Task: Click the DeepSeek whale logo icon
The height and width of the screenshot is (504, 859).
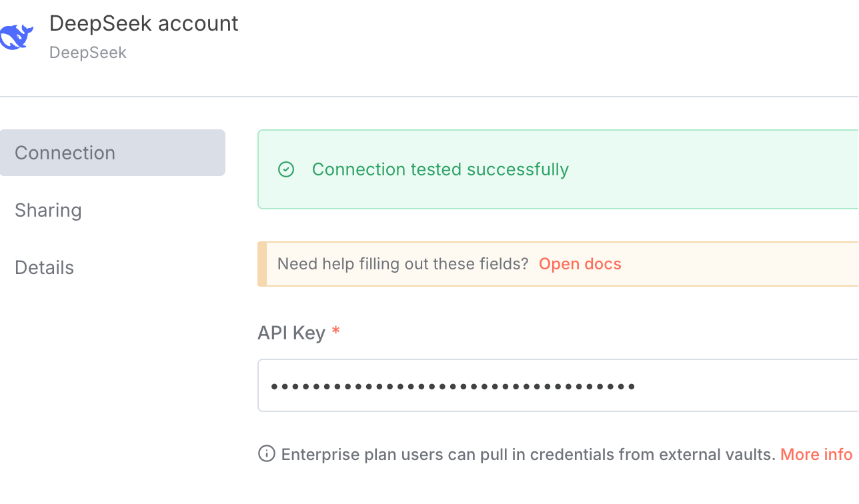Action: [x=16, y=37]
